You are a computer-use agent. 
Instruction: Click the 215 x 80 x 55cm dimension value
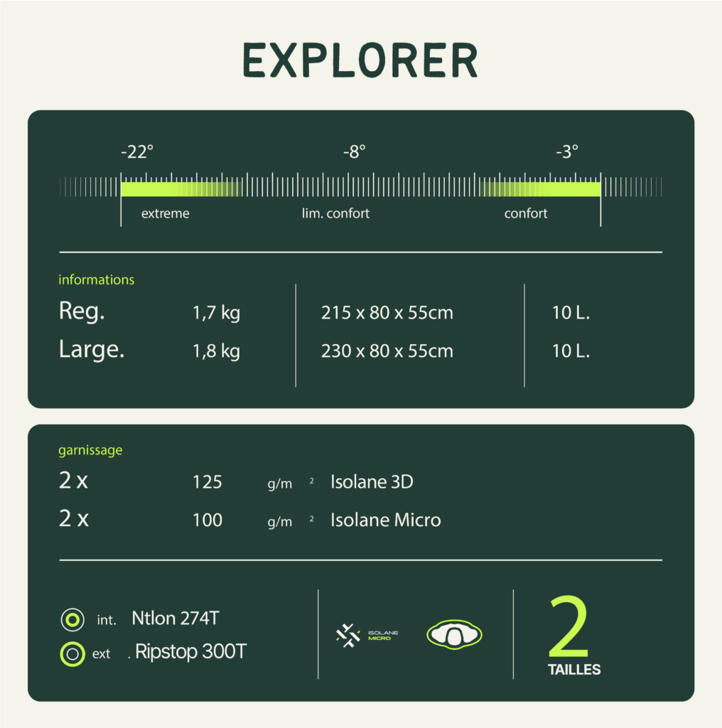click(x=387, y=312)
